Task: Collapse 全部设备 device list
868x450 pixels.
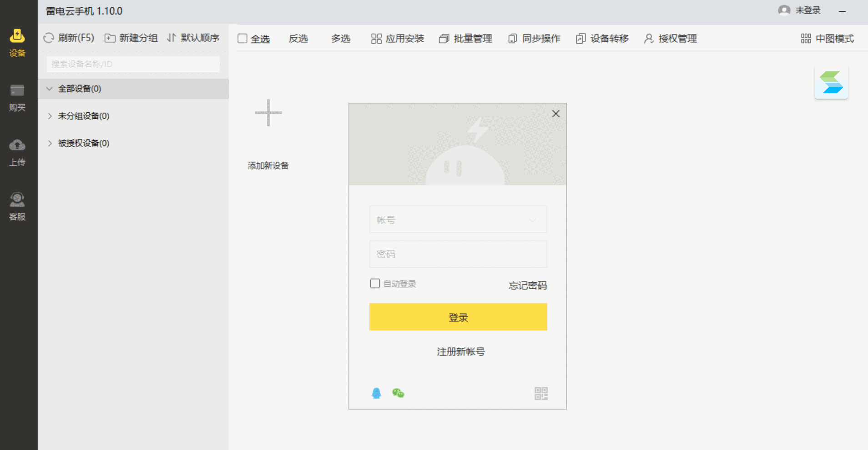Action: tap(49, 89)
